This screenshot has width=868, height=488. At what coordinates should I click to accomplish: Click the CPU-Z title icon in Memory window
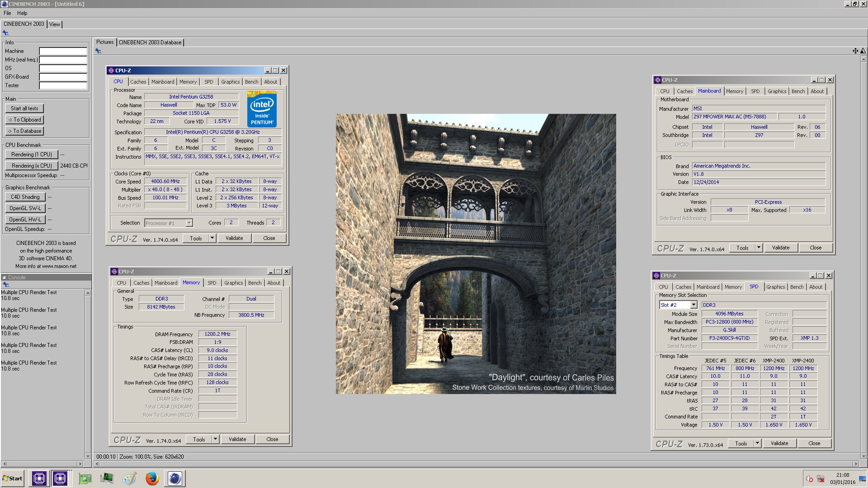point(114,272)
